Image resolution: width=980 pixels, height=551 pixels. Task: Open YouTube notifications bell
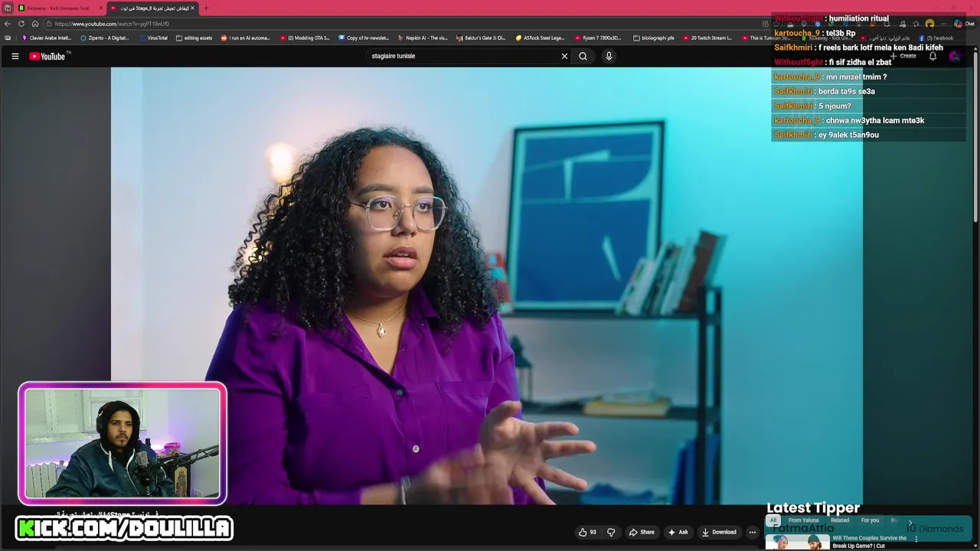(933, 56)
